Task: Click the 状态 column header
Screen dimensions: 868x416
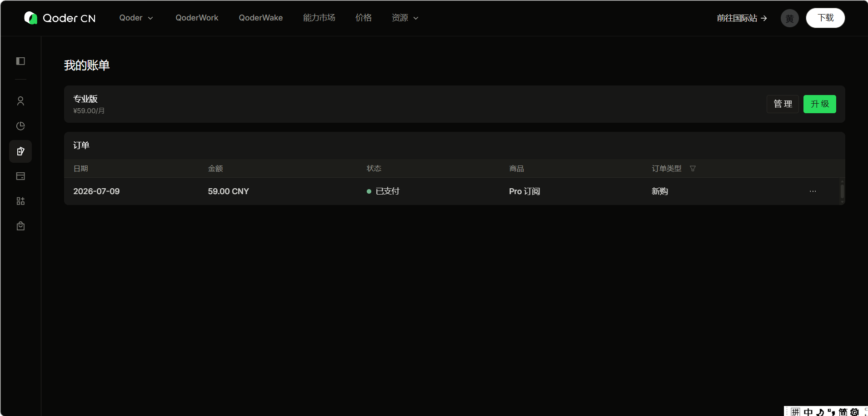Action: click(374, 169)
